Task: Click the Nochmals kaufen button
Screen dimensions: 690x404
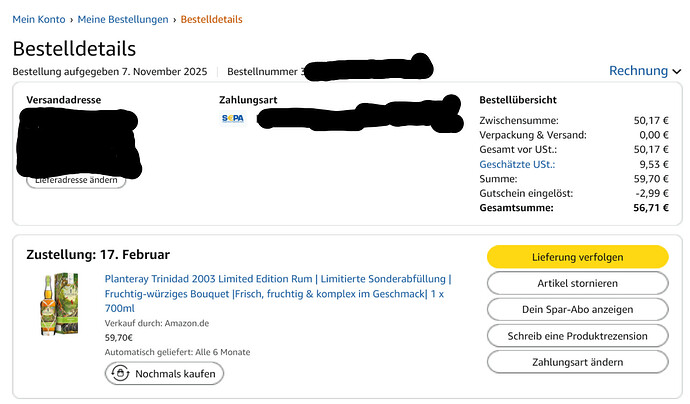Action: [x=165, y=373]
